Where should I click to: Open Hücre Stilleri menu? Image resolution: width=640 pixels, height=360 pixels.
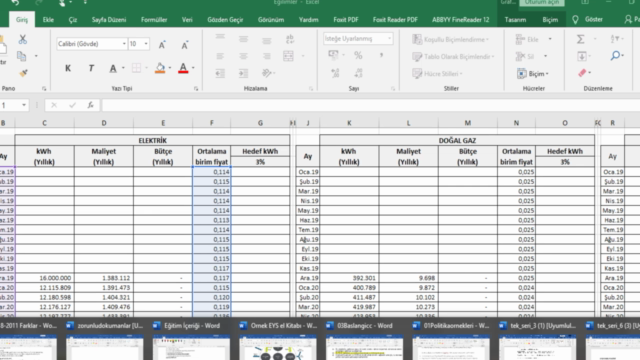click(x=437, y=73)
